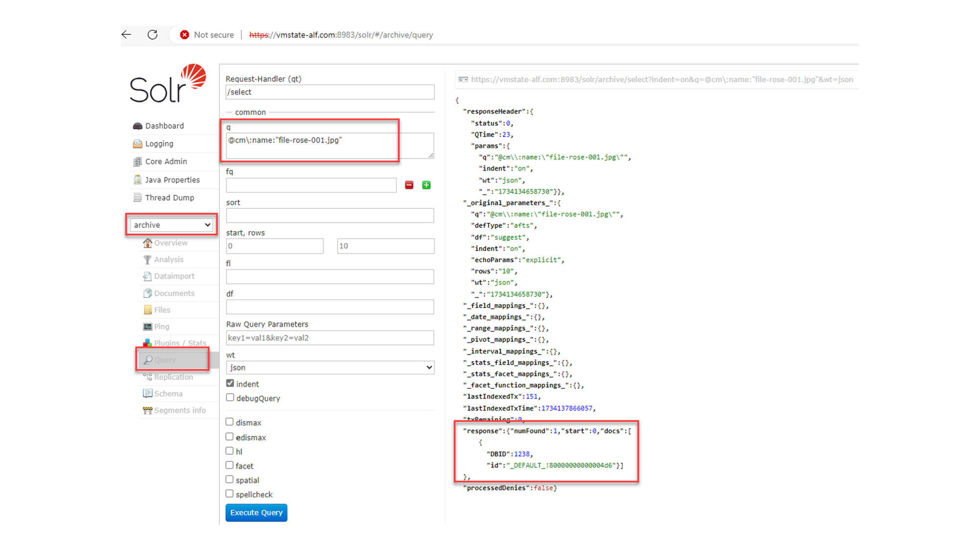Click Request-Handler /select input field
The height and width of the screenshot is (551, 980).
tap(330, 92)
